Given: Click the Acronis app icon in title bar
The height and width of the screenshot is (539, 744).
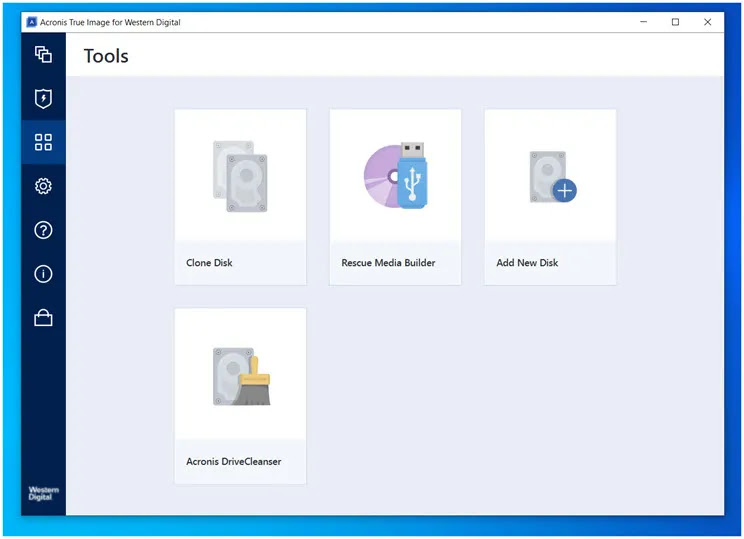Looking at the screenshot, I should pyautogui.click(x=32, y=22).
